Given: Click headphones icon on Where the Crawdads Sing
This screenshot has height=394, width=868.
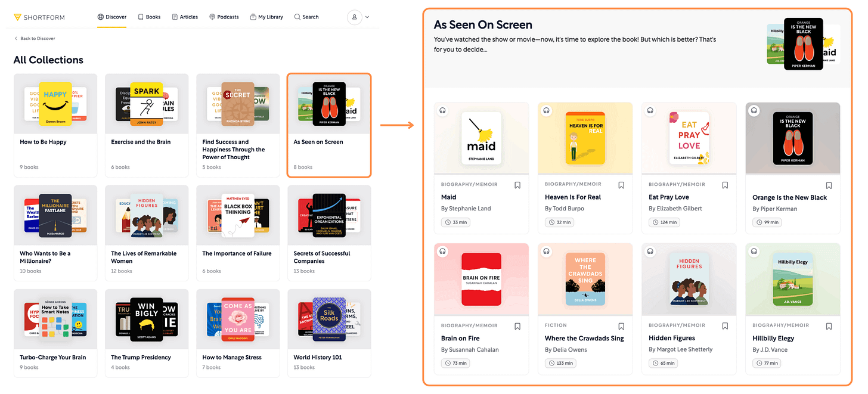Looking at the screenshot, I should click(546, 252).
